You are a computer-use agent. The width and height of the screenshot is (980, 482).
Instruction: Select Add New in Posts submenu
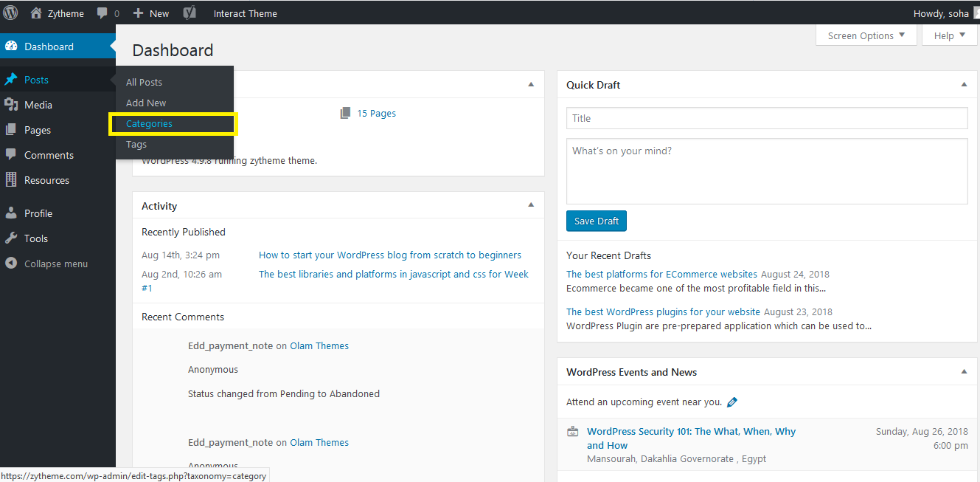pos(146,103)
